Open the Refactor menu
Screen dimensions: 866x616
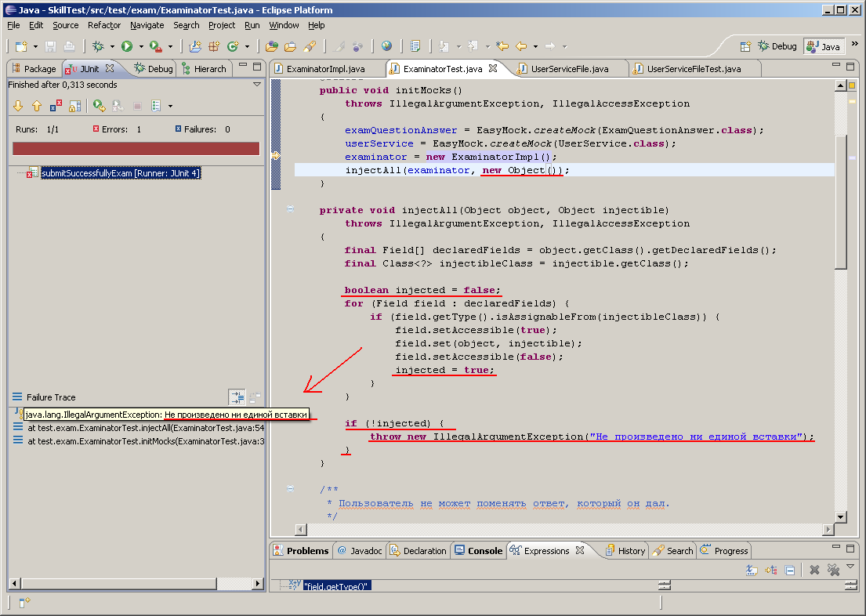[x=104, y=25]
